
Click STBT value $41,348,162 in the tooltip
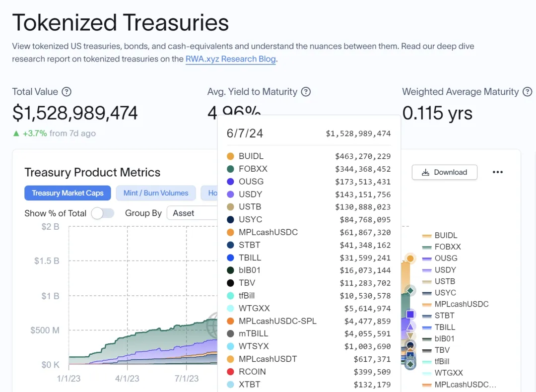365,245
